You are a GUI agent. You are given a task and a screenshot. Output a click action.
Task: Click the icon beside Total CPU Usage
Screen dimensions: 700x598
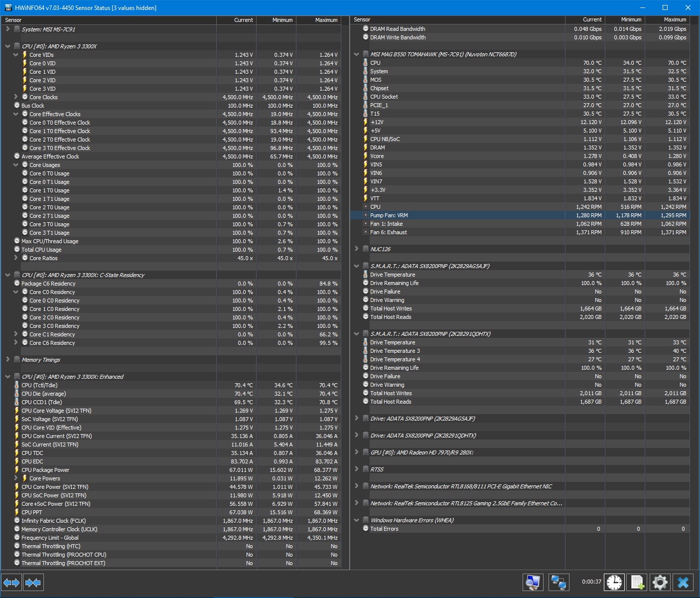point(17,250)
